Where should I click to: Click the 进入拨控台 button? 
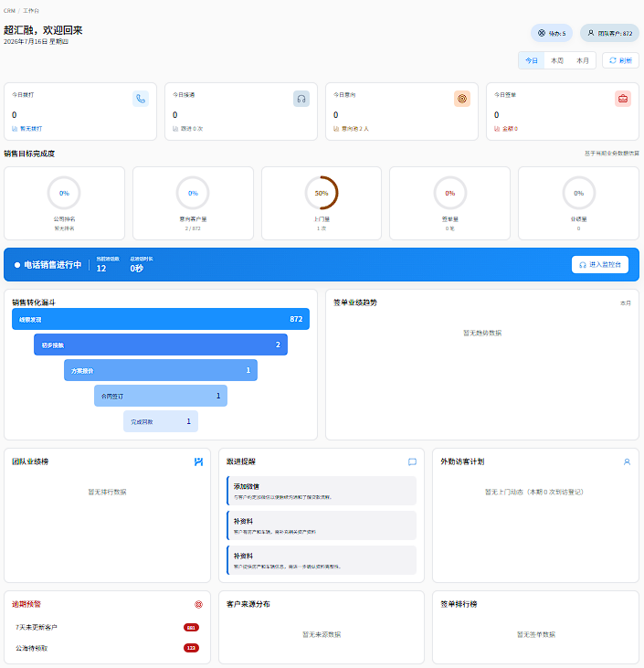(600, 265)
